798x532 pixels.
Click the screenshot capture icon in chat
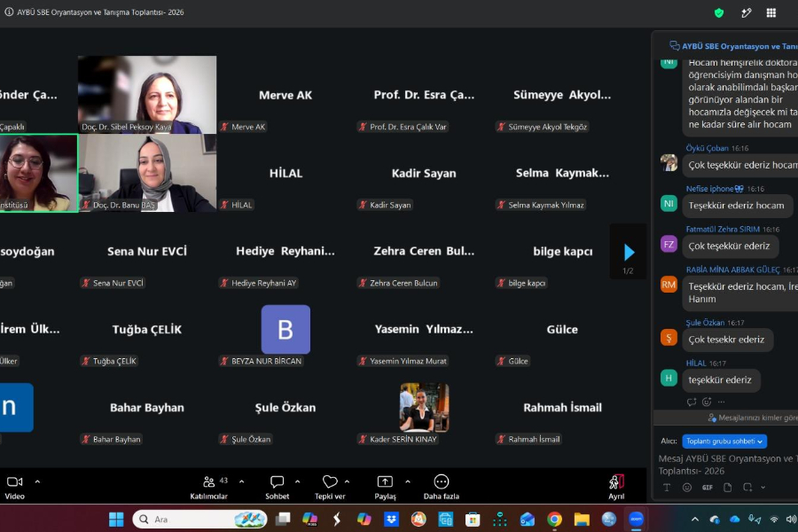coord(747,487)
